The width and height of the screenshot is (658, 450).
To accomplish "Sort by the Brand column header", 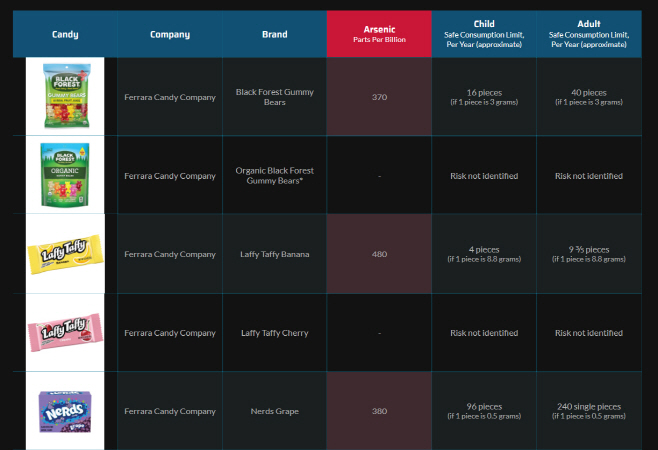I will click(274, 34).
